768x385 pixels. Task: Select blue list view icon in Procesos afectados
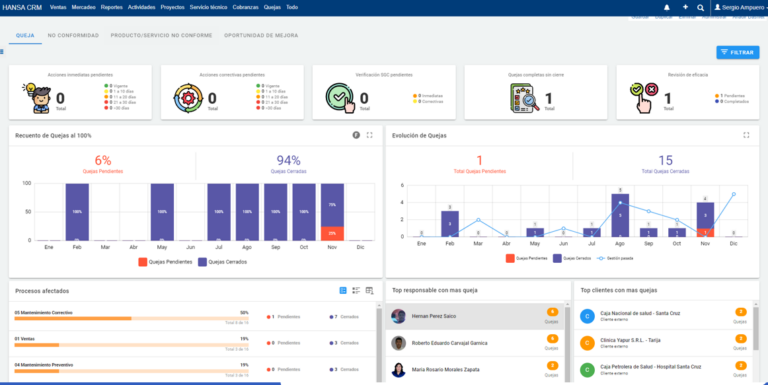(343, 291)
